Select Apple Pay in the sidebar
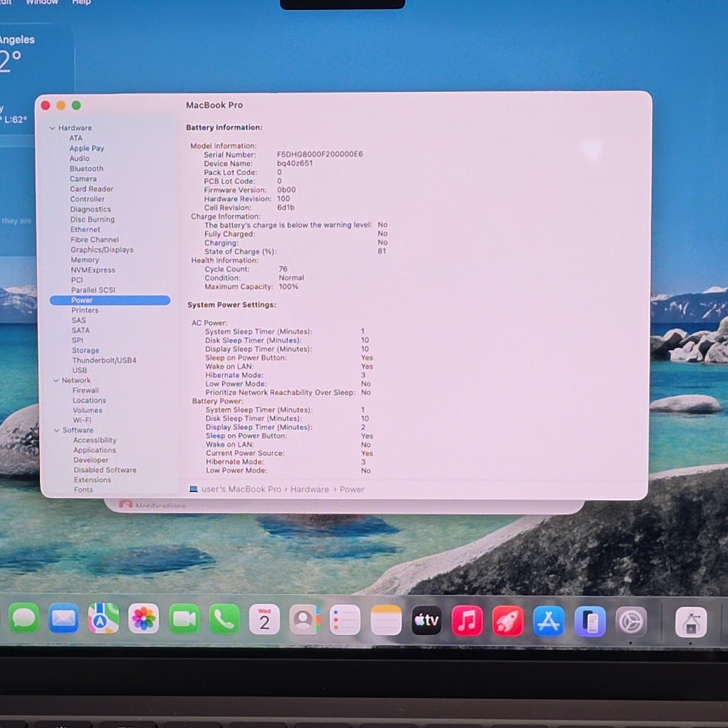The height and width of the screenshot is (728, 728). click(x=87, y=148)
